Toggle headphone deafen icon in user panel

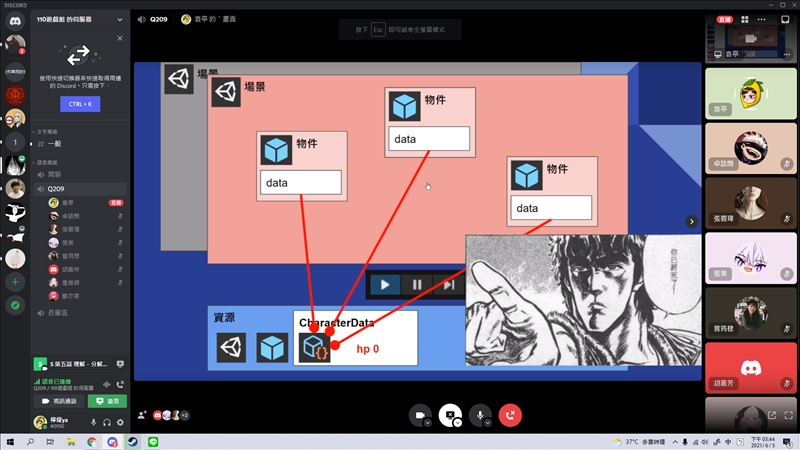pyautogui.click(x=107, y=423)
